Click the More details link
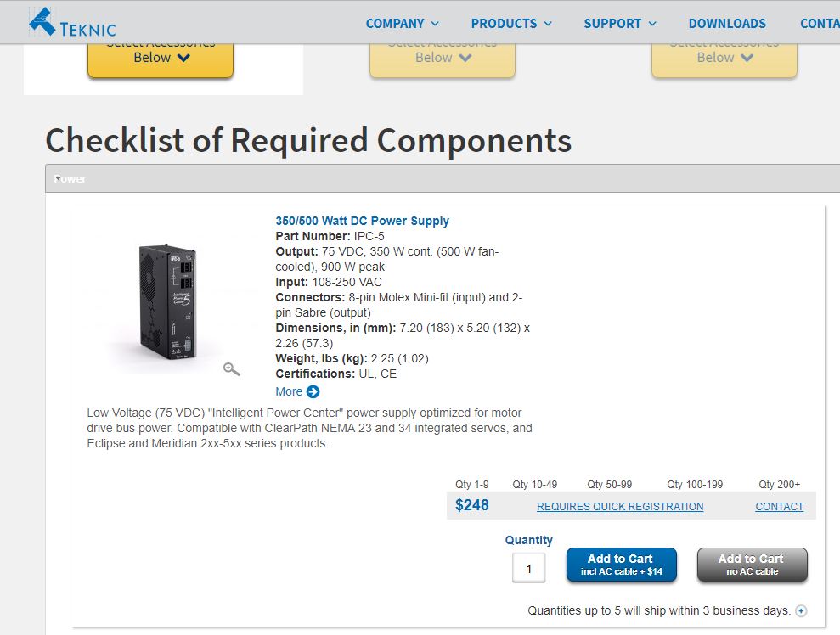The image size is (840, 635). point(289,391)
